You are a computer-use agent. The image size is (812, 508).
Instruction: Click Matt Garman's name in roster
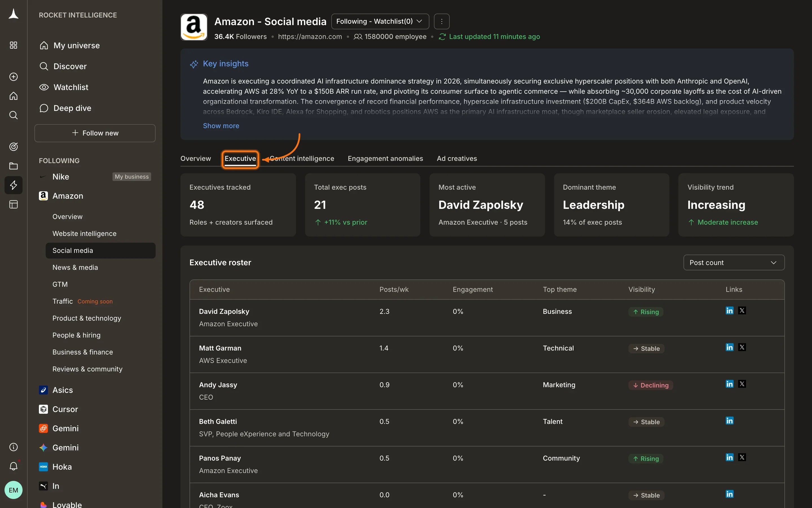click(x=220, y=348)
